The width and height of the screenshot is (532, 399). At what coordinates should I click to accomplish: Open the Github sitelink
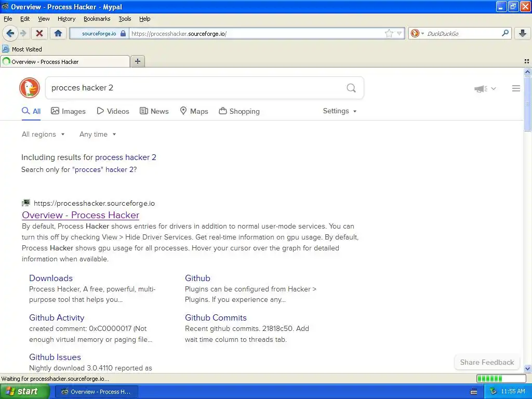click(197, 278)
